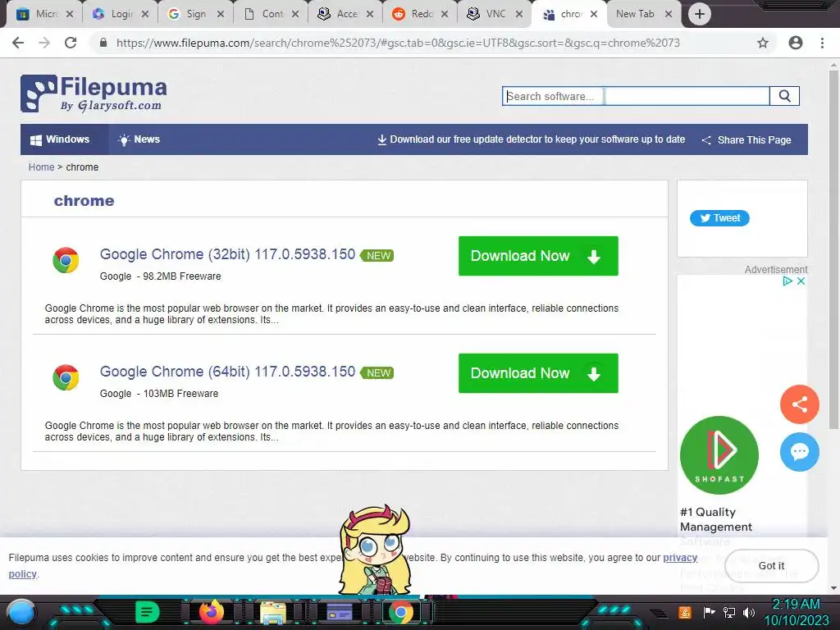Click the Action Center flag tray icon
The width and height of the screenshot is (840, 630).
point(710,612)
